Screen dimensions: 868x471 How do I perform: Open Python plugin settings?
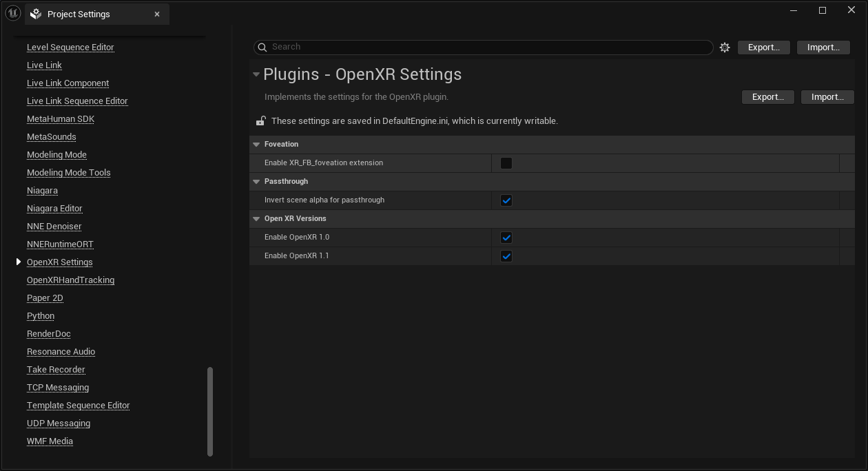pos(41,316)
